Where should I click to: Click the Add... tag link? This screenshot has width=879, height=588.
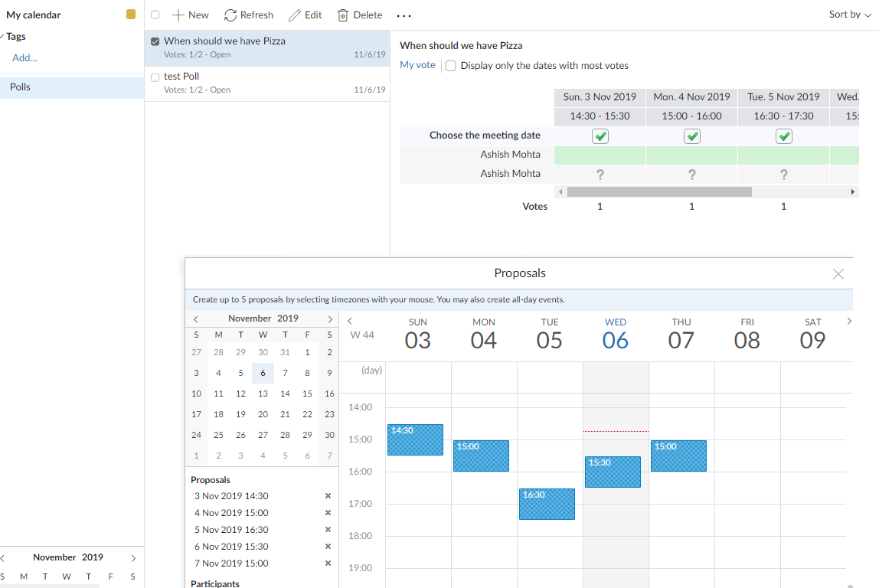pos(25,57)
